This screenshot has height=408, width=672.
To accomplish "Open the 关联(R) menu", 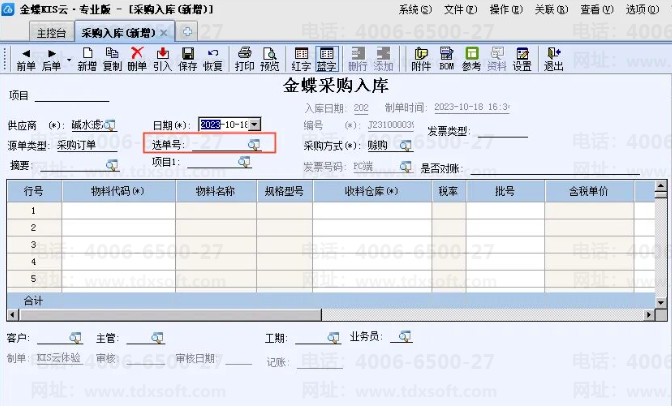I will click(552, 9).
